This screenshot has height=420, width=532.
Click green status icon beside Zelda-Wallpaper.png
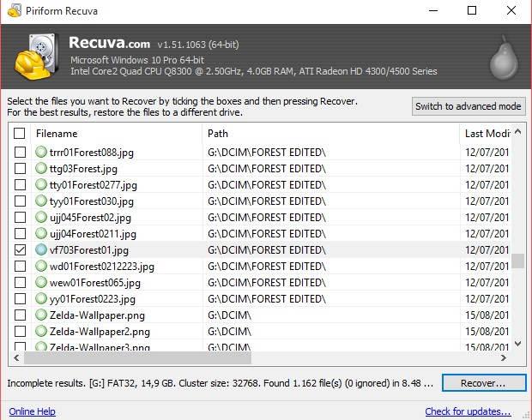(40, 315)
